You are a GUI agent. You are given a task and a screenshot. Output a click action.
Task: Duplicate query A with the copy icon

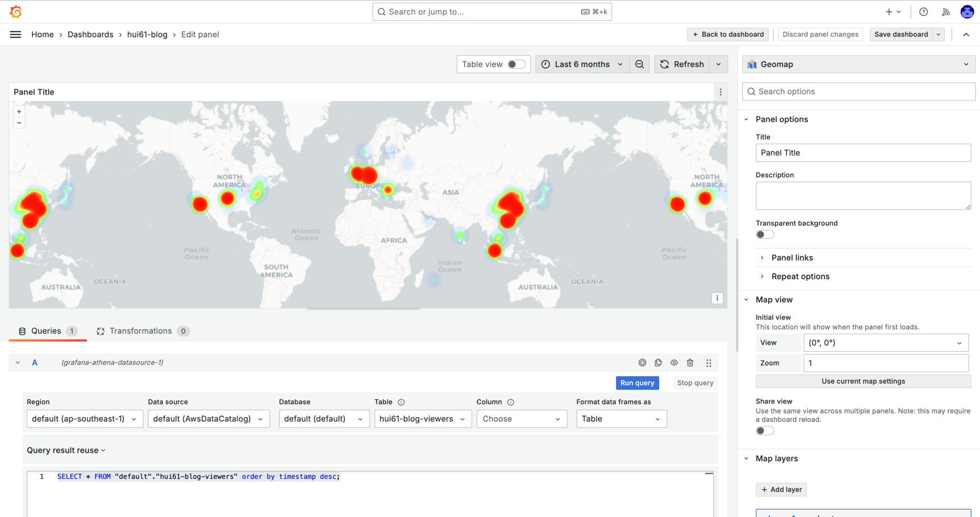658,363
